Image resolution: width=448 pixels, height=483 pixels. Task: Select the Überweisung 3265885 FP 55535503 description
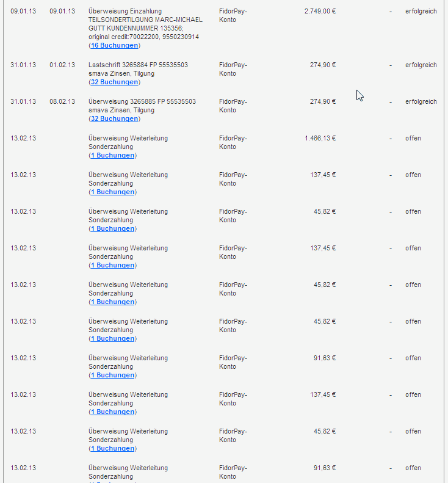142,101
